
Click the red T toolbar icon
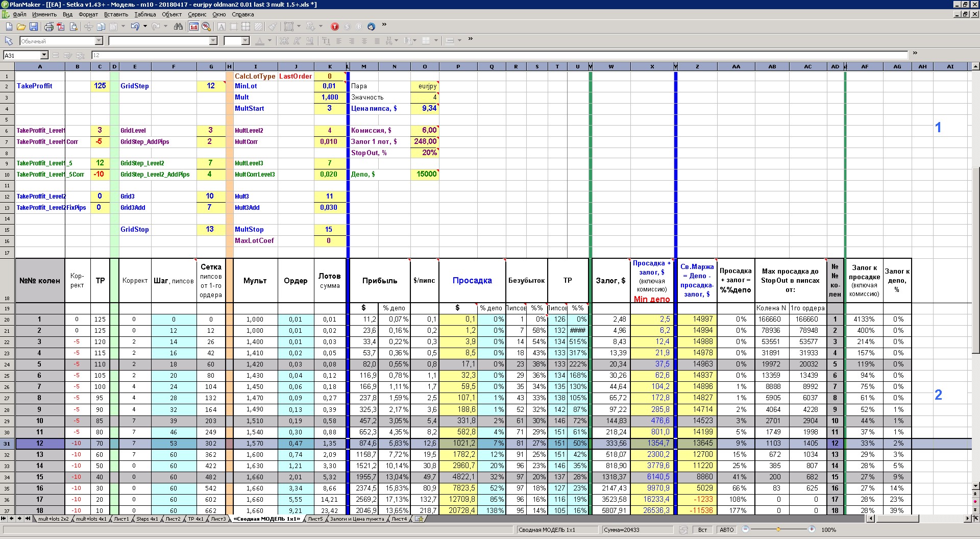(x=335, y=27)
